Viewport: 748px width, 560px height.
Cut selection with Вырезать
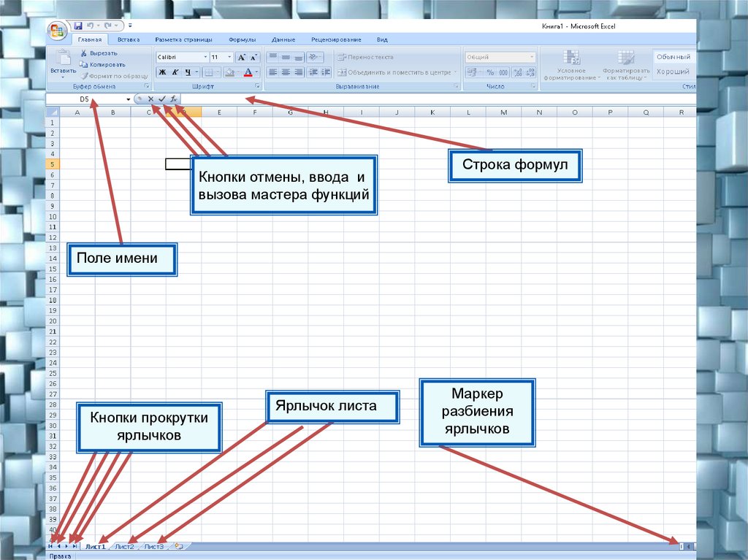(x=99, y=53)
